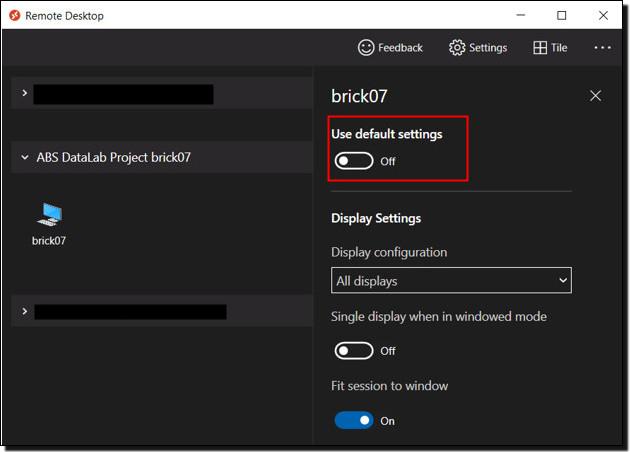Turn off Fit session to window
The image size is (630, 452).
354,421
